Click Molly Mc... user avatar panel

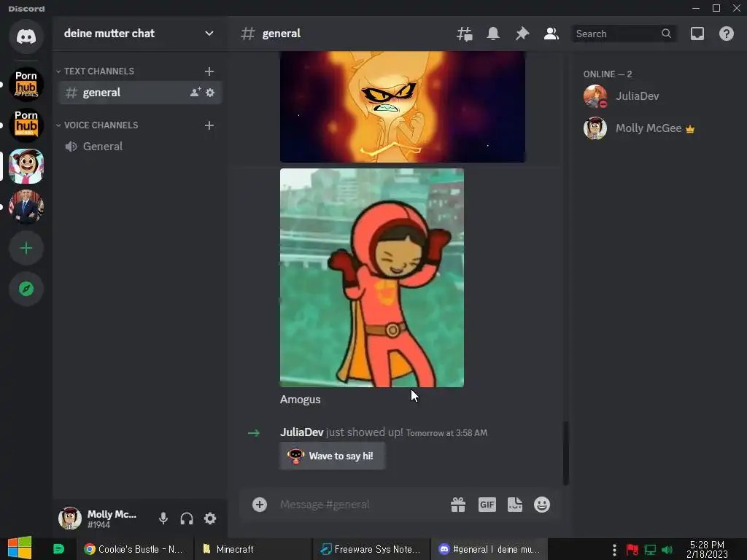click(x=98, y=518)
